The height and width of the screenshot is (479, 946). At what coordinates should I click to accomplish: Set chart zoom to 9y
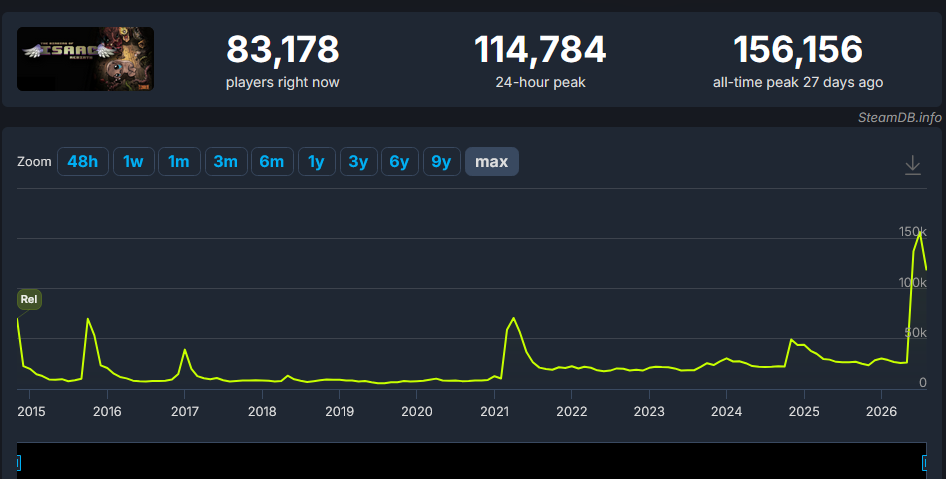(x=442, y=162)
